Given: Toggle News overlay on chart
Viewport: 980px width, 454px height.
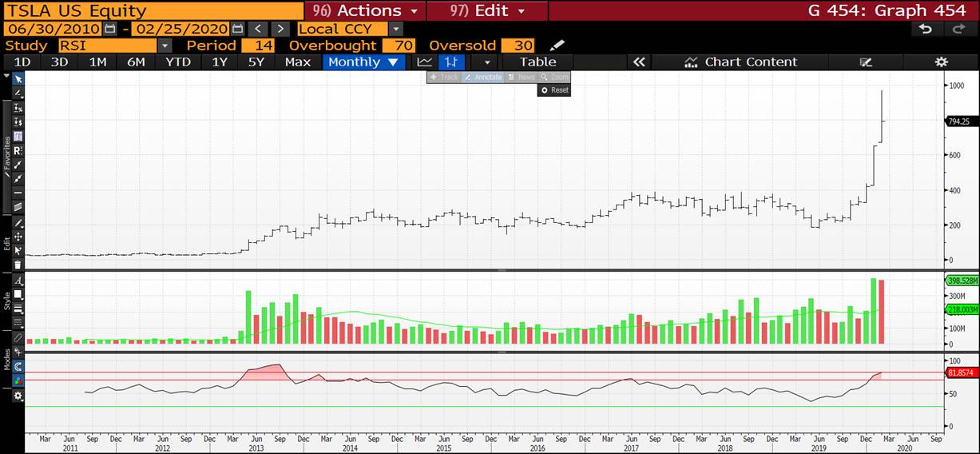Looking at the screenshot, I should tap(522, 78).
